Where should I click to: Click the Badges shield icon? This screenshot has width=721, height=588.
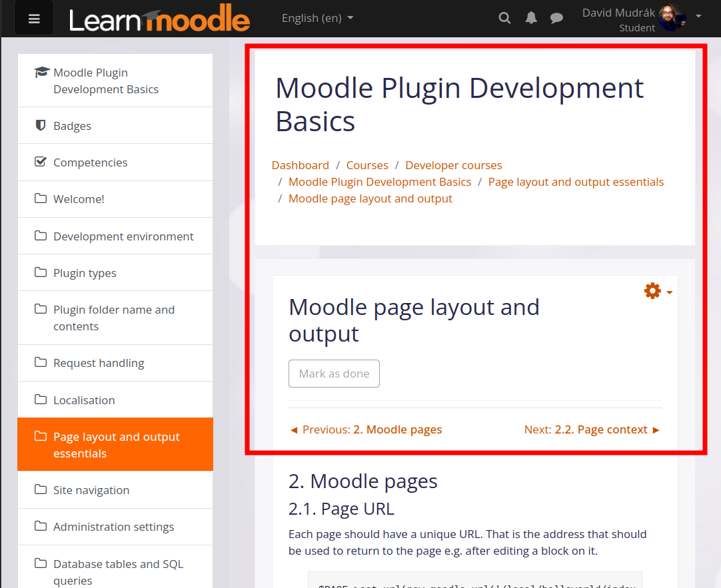click(41, 125)
